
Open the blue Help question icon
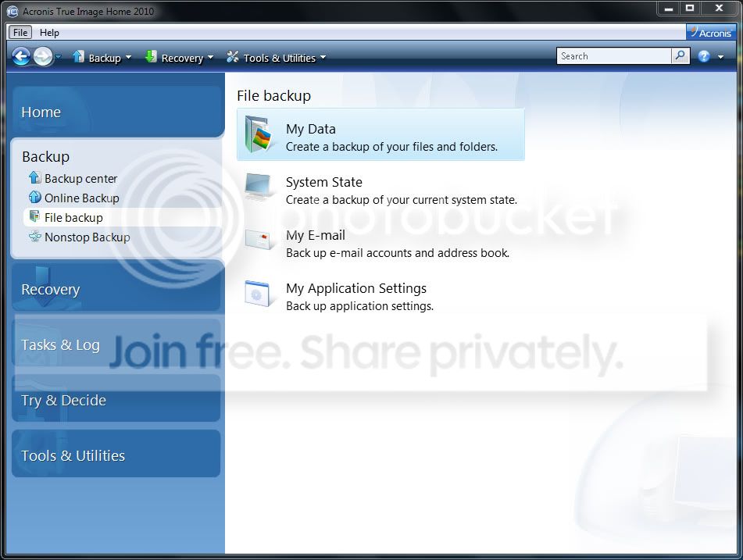pyautogui.click(x=704, y=56)
